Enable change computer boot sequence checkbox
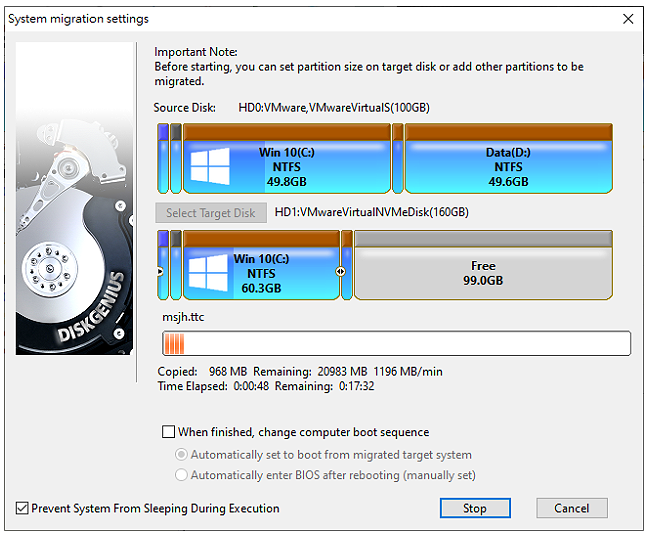Image resolution: width=651 pixels, height=541 pixels. (x=168, y=432)
